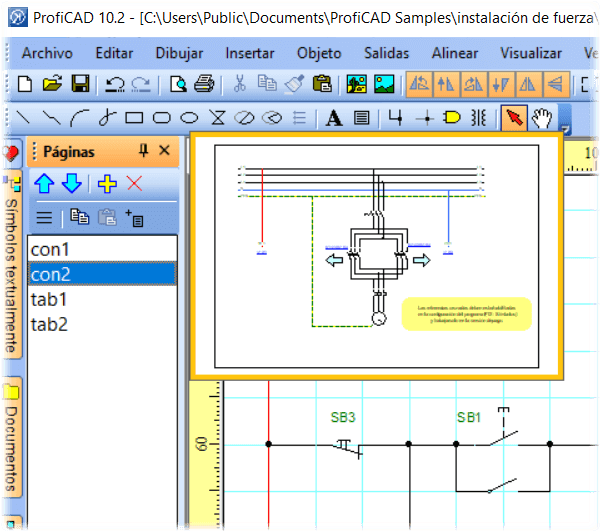
Task: Select the yellow gate symbol tool
Action: pos(452,117)
